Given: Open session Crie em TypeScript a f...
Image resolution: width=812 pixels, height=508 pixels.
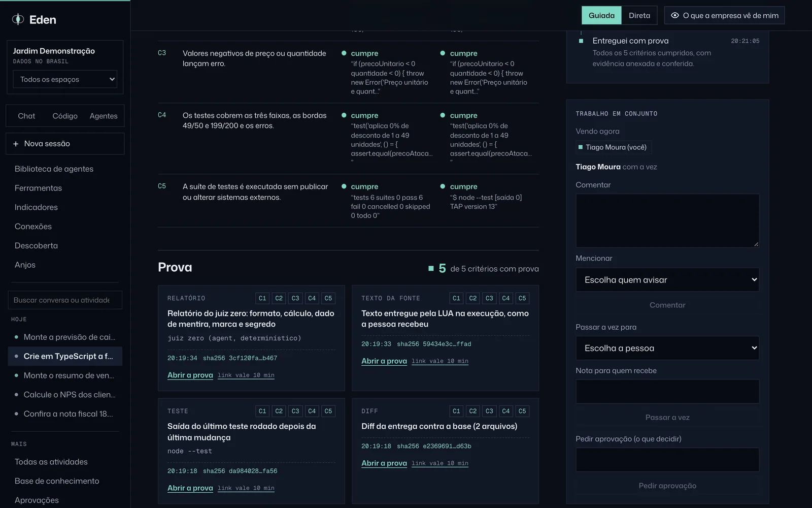Looking at the screenshot, I should click(65, 356).
